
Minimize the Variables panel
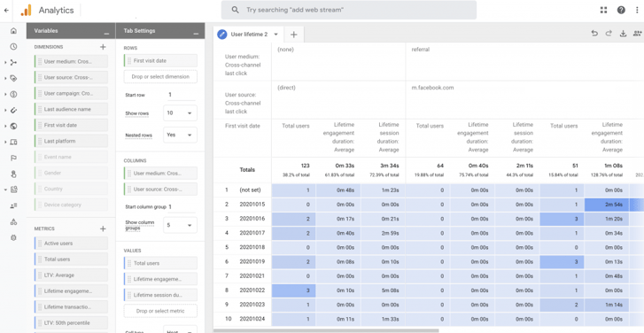(x=107, y=33)
